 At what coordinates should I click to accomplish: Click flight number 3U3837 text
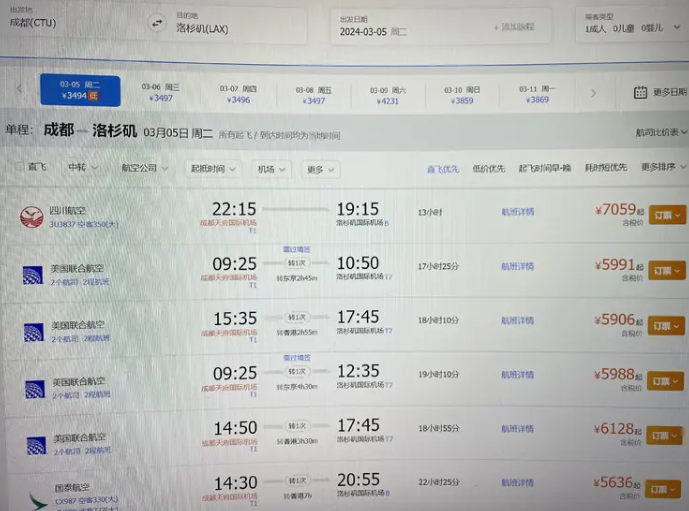pyautogui.click(x=62, y=225)
